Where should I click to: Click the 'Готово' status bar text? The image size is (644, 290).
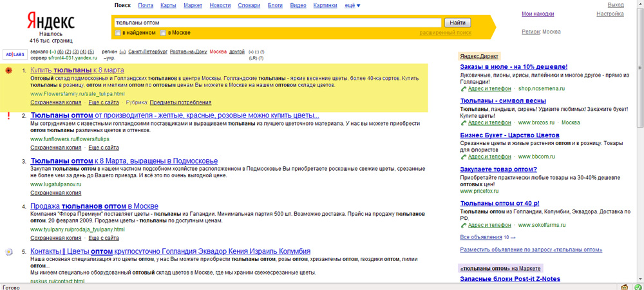[11, 287]
